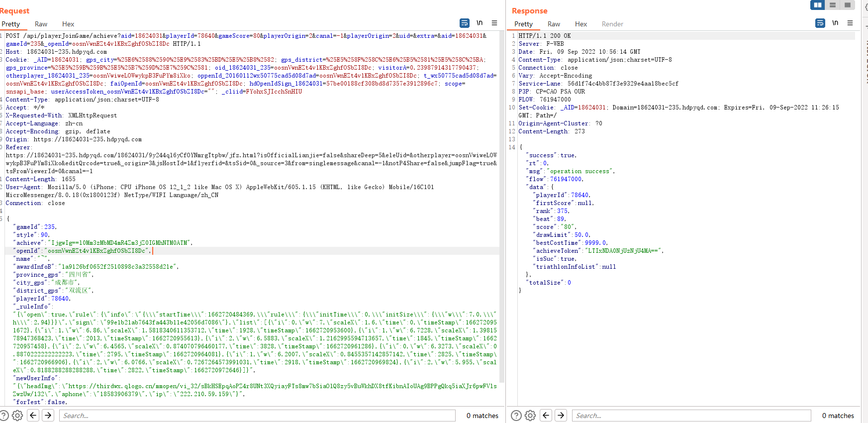Click the Request search input field
The height and width of the screenshot is (423, 868).
[257, 416]
